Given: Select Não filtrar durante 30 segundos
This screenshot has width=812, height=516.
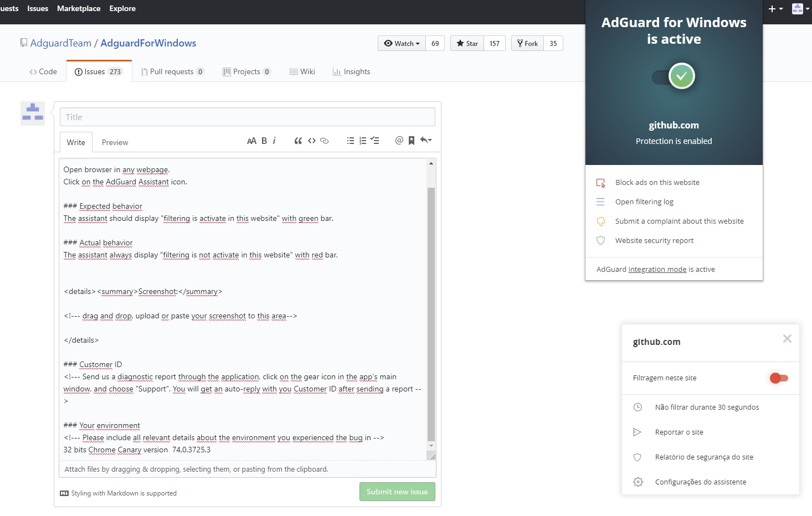Looking at the screenshot, I should pyautogui.click(x=707, y=407).
